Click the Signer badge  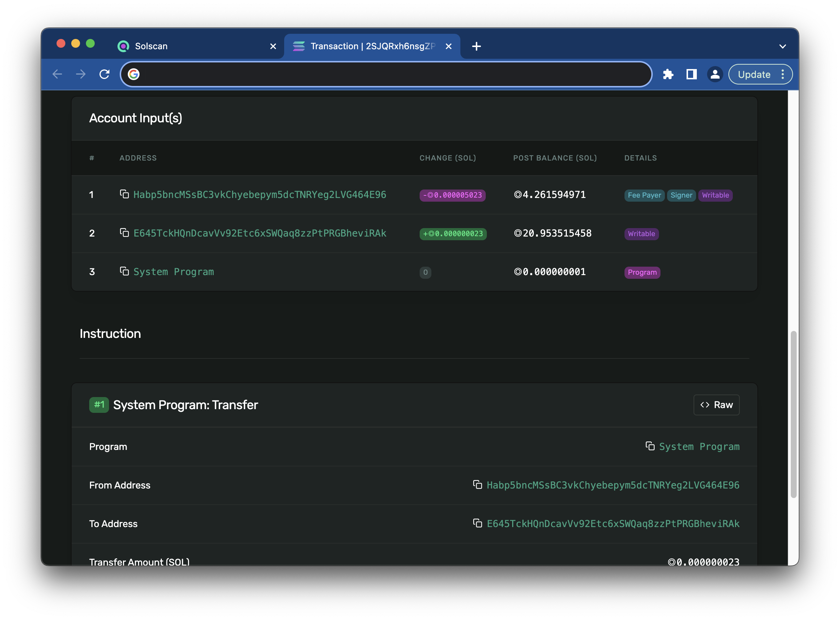[682, 195]
